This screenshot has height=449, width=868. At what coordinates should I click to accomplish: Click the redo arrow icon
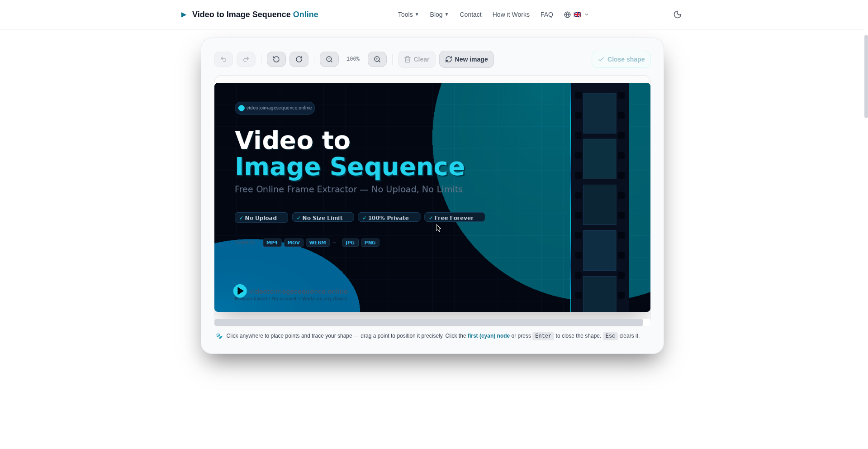(246, 59)
